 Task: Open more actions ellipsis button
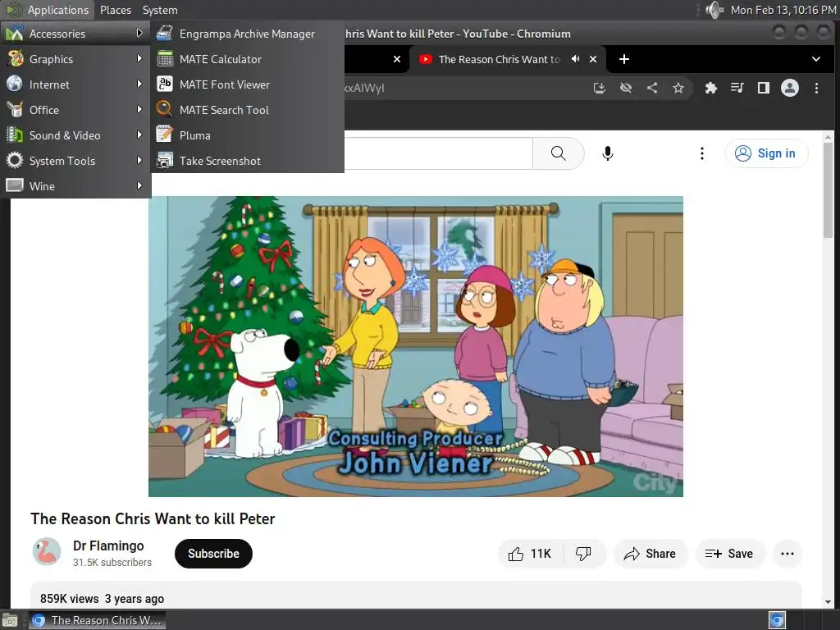(x=787, y=554)
